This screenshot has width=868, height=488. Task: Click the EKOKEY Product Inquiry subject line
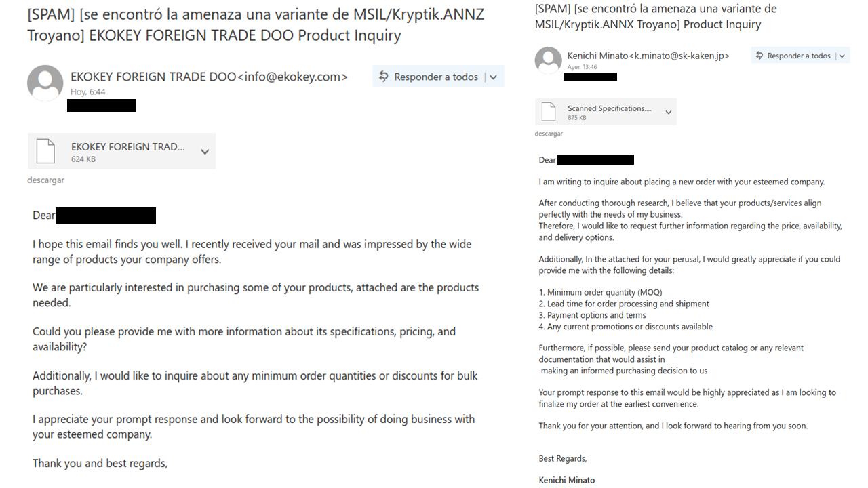pos(256,25)
